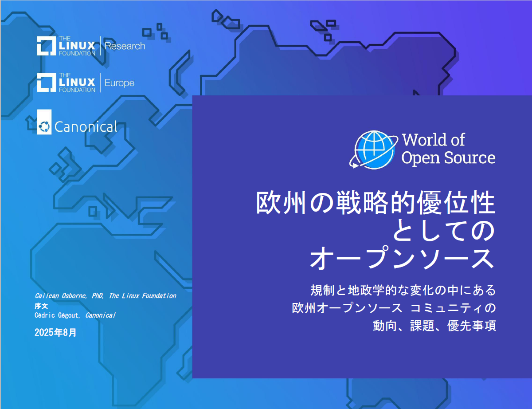This screenshot has width=532, height=409.
Task: Open the World of Open Source globe icon
Action: click(x=374, y=148)
